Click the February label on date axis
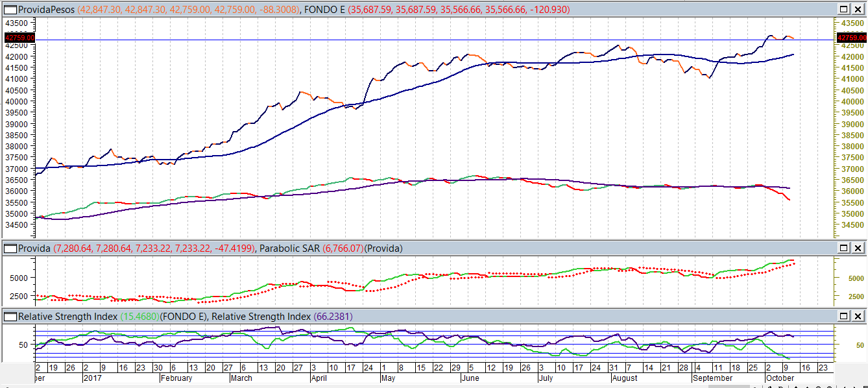868x388 pixels. click(176, 378)
